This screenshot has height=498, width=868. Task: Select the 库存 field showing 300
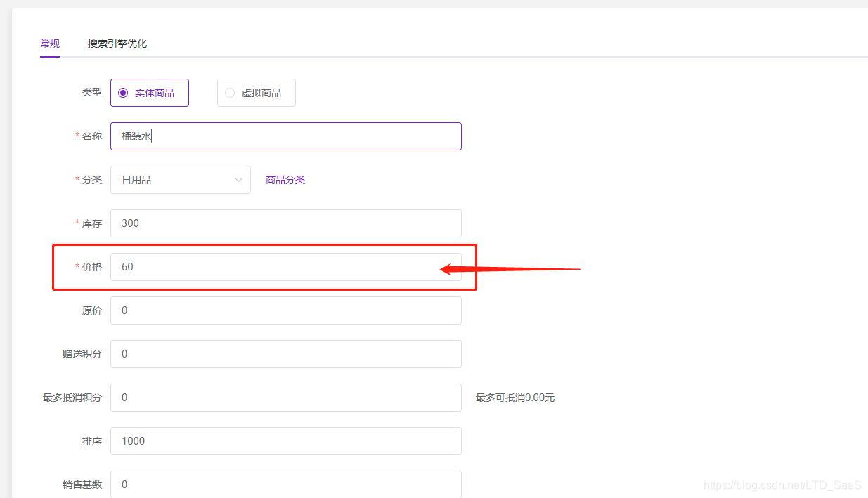tap(285, 223)
